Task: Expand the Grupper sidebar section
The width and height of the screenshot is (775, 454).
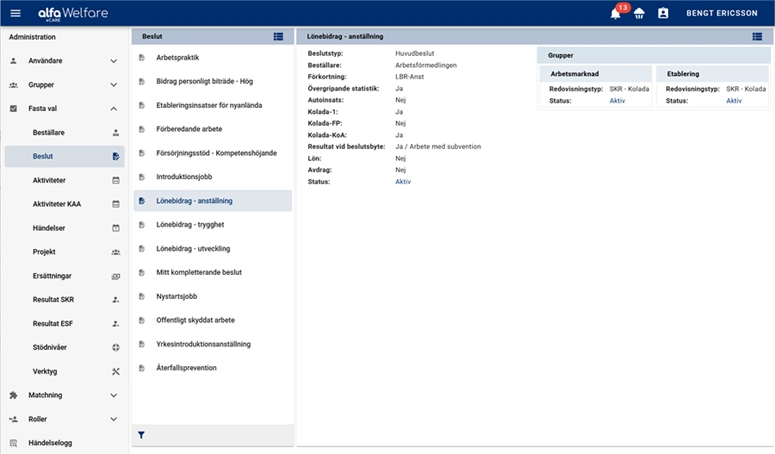Action: click(114, 85)
